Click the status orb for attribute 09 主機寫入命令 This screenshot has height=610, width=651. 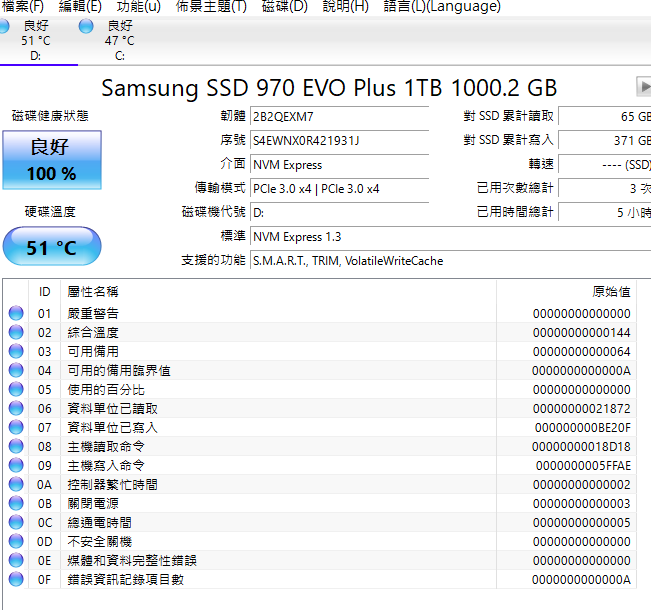[16, 465]
